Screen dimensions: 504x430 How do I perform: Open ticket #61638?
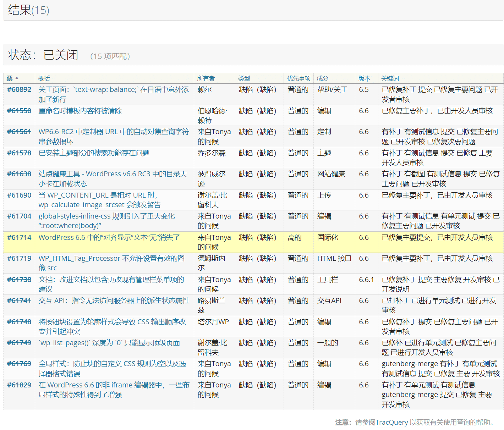(19, 174)
